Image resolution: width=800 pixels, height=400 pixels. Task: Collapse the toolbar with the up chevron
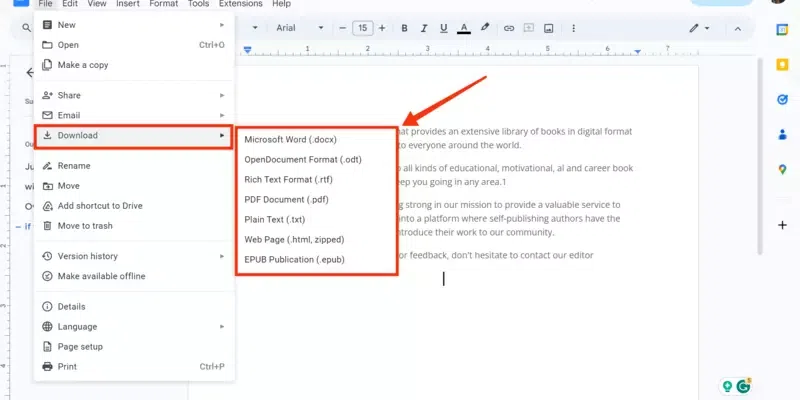(737, 29)
